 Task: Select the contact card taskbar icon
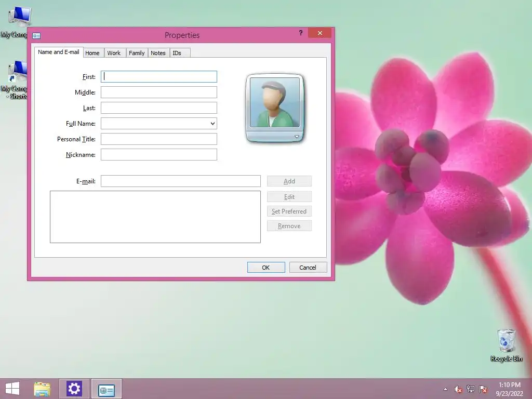pos(106,390)
